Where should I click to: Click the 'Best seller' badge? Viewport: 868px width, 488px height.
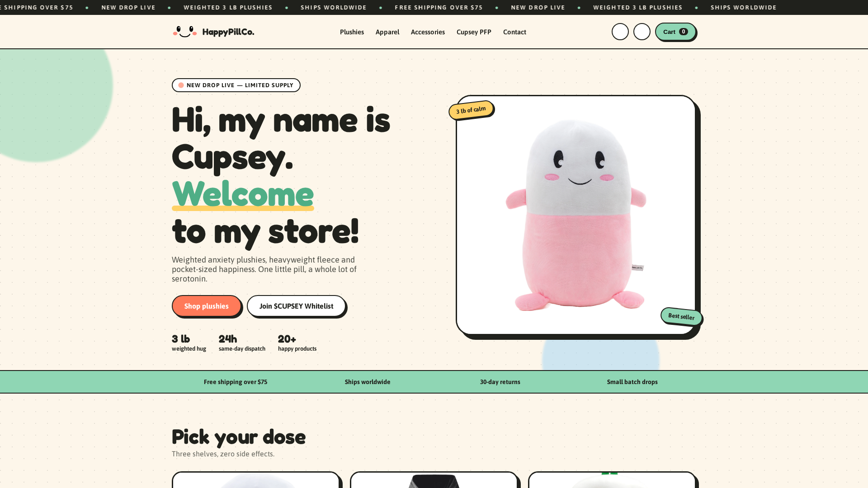click(x=681, y=316)
